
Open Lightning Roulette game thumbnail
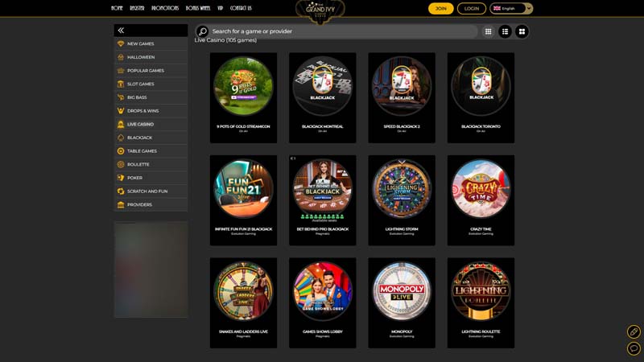coord(481,291)
